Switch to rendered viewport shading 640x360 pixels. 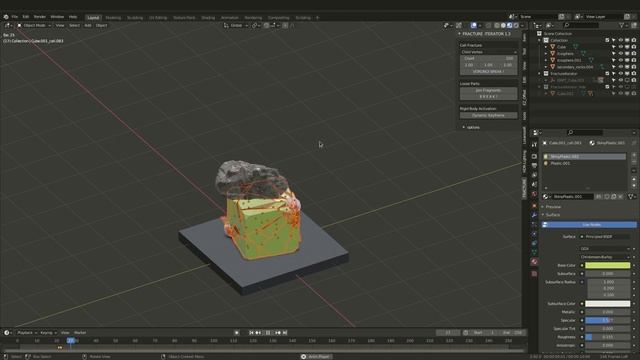pyautogui.click(x=516, y=25)
